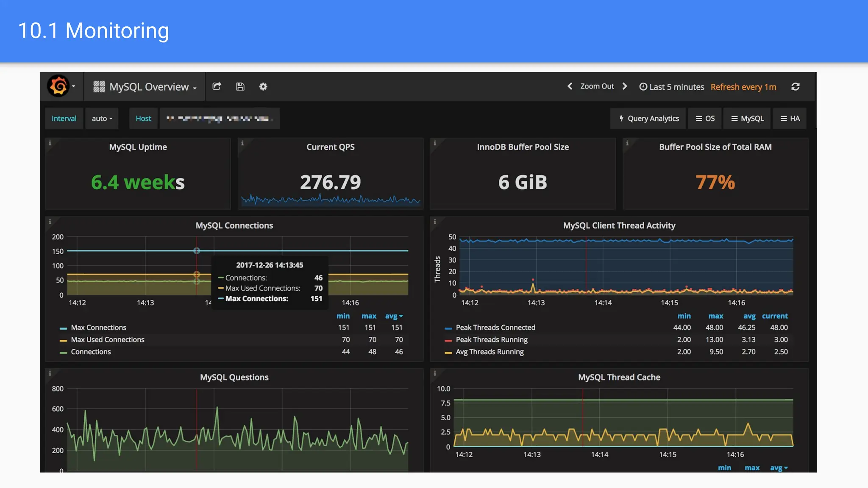Sort Thread Activity legend by max

point(716,316)
